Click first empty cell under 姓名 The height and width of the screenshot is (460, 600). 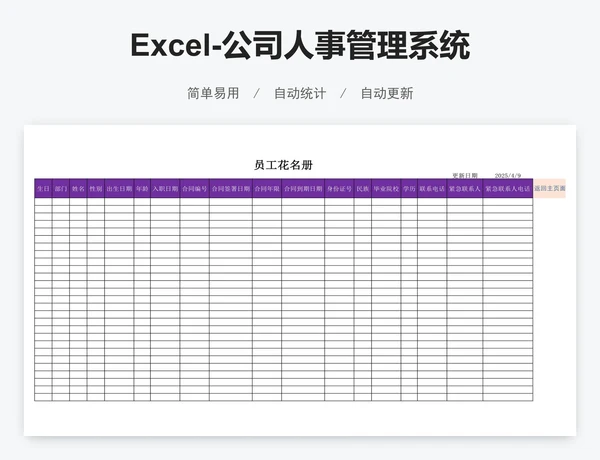coord(78,202)
